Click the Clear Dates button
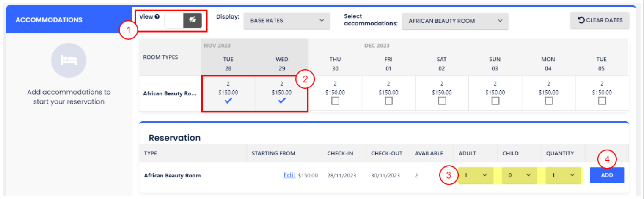The height and width of the screenshot is (199, 644). point(599,20)
